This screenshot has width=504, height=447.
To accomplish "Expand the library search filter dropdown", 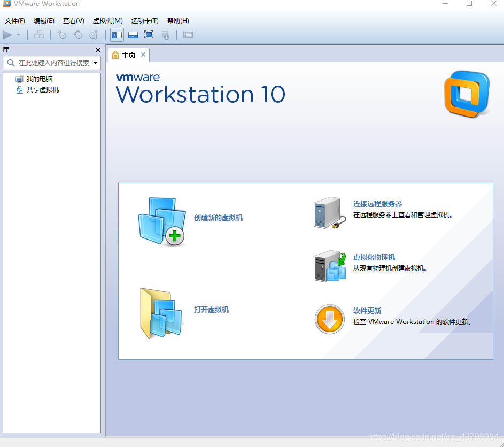I will (x=96, y=63).
